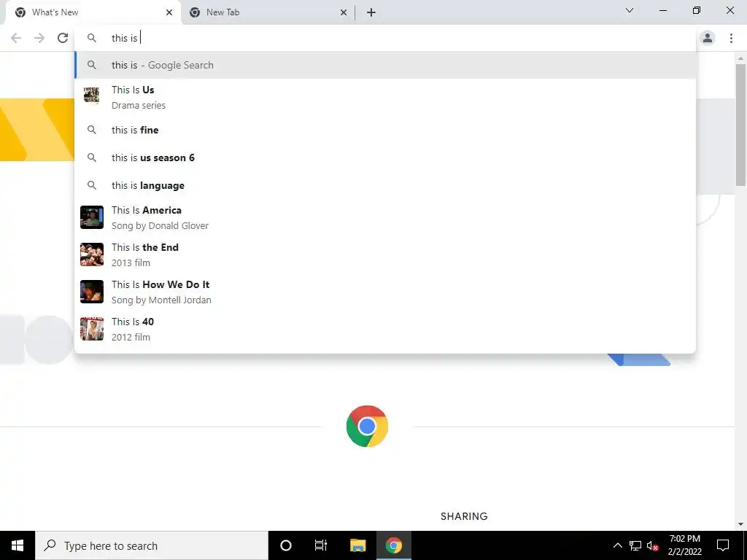The height and width of the screenshot is (560, 747).
Task: Open Cortana from the taskbar circle icon
Action: pos(286,545)
